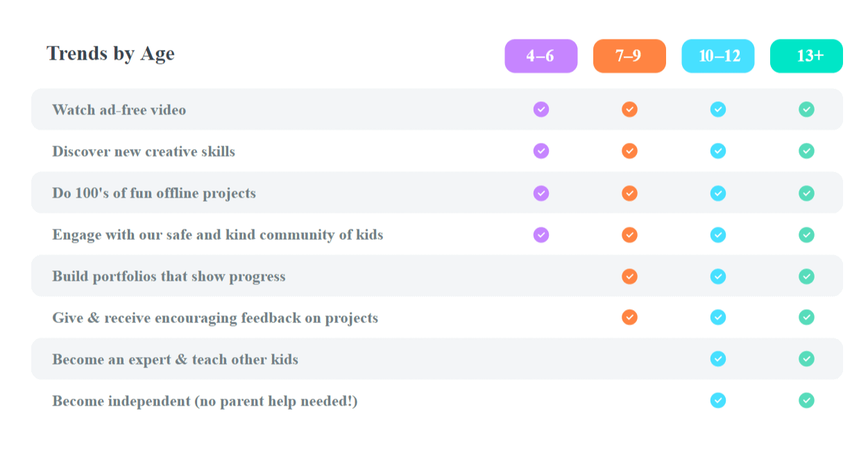Click orange checkmark for Build portfolios row
Image resolution: width=868 pixels, height=452 pixels.
[629, 277]
